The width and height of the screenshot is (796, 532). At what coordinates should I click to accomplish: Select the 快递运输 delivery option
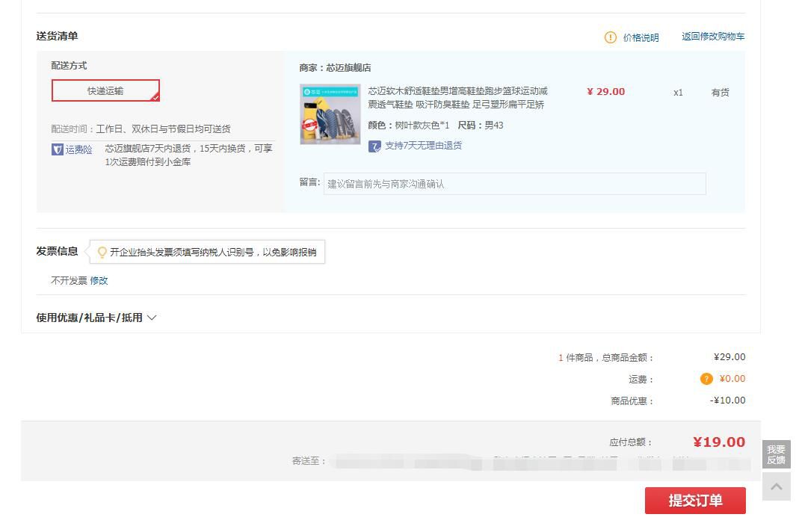pos(105,90)
